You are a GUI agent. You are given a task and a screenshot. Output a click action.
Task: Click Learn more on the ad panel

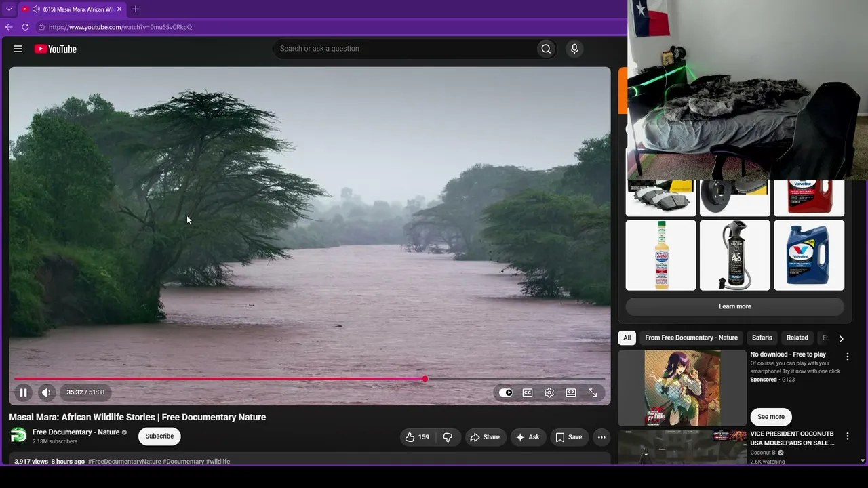click(x=735, y=306)
